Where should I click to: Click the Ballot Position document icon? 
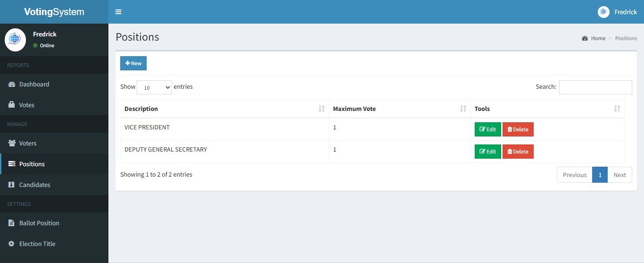[12, 223]
